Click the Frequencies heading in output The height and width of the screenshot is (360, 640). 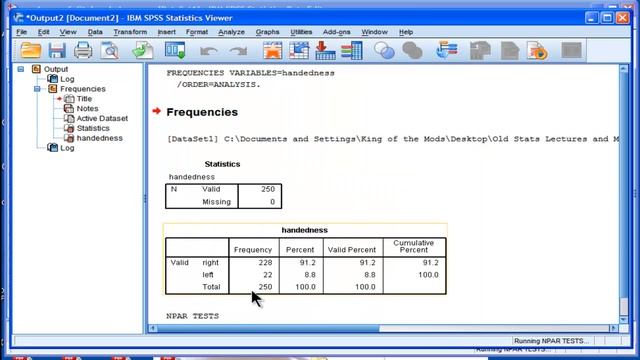click(x=202, y=112)
